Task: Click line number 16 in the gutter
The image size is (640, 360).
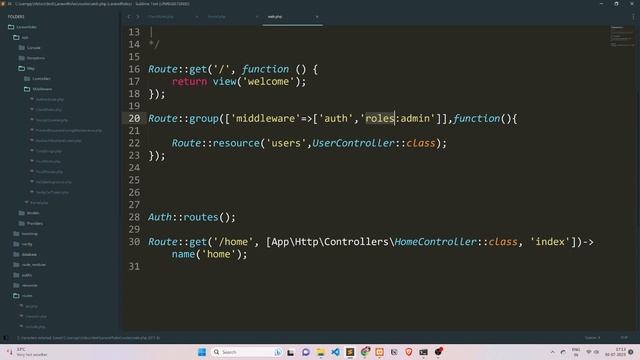Action: coord(134,69)
